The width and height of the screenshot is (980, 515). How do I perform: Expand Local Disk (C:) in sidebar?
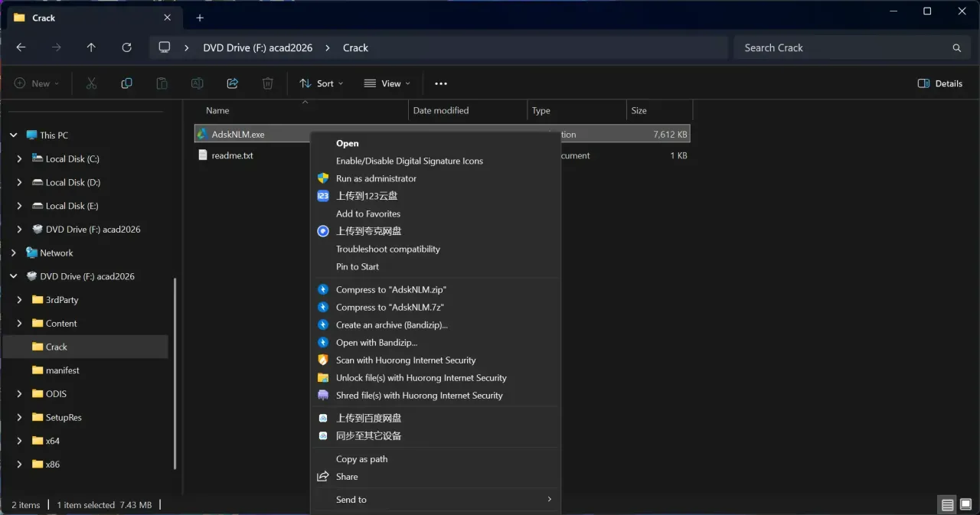tap(19, 159)
